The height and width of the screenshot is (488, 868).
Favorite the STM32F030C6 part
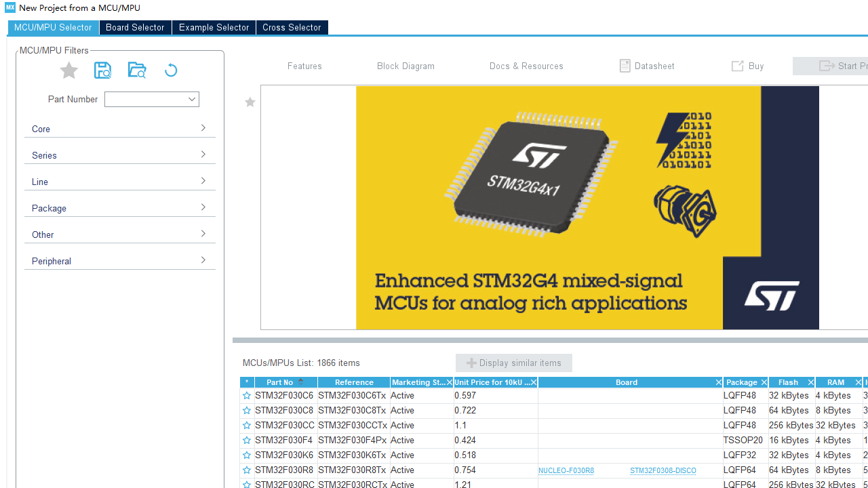coord(246,395)
